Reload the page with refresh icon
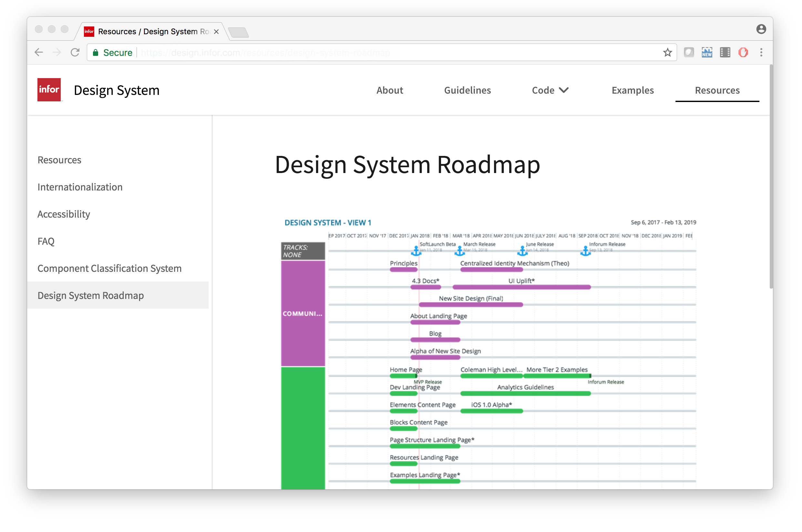 (x=75, y=53)
